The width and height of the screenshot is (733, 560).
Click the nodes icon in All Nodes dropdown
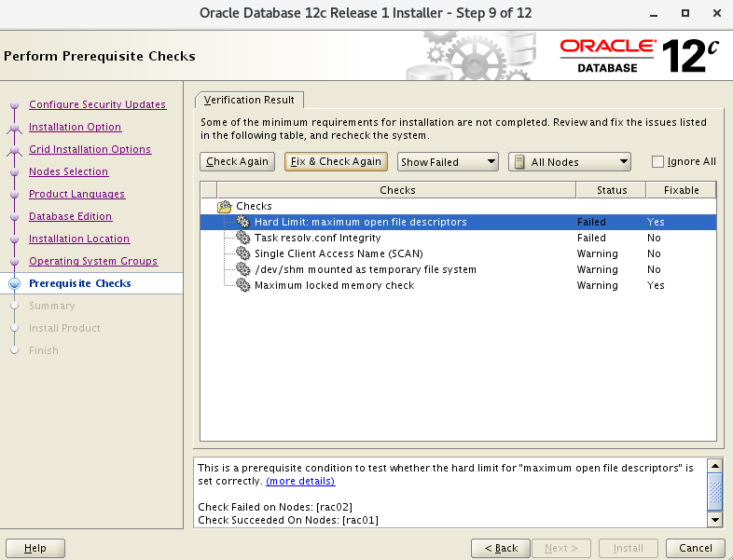pos(519,162)
